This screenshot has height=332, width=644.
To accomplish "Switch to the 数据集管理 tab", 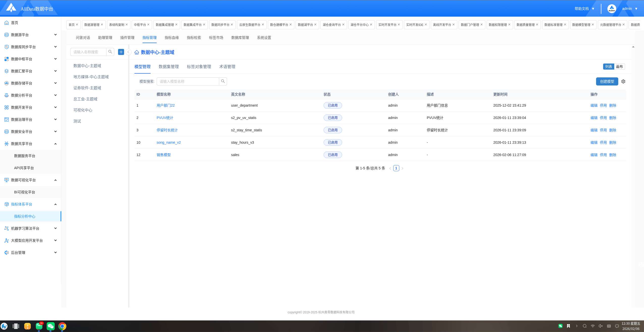I will 169,67.
